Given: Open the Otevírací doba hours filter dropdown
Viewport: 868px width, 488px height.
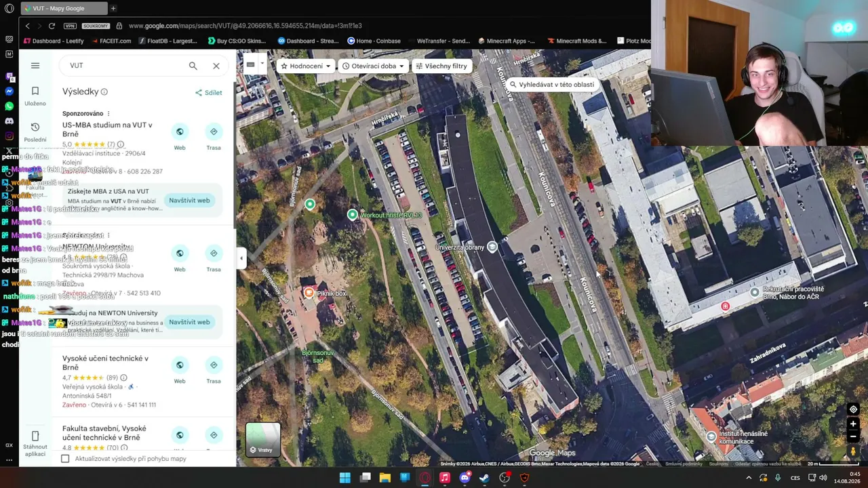Looking at the screenshot, I should click(x=374, y=66).
